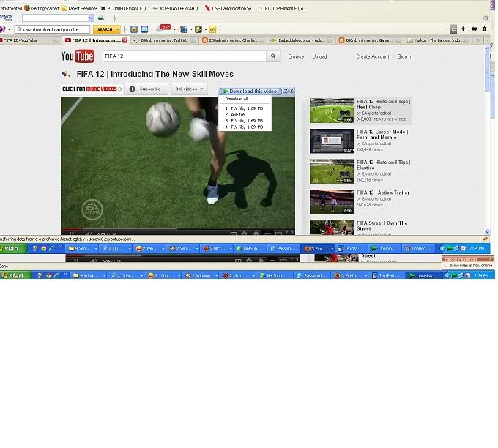Choose 1. FLV file, 1.69 MB entry

tap(244, 108)
